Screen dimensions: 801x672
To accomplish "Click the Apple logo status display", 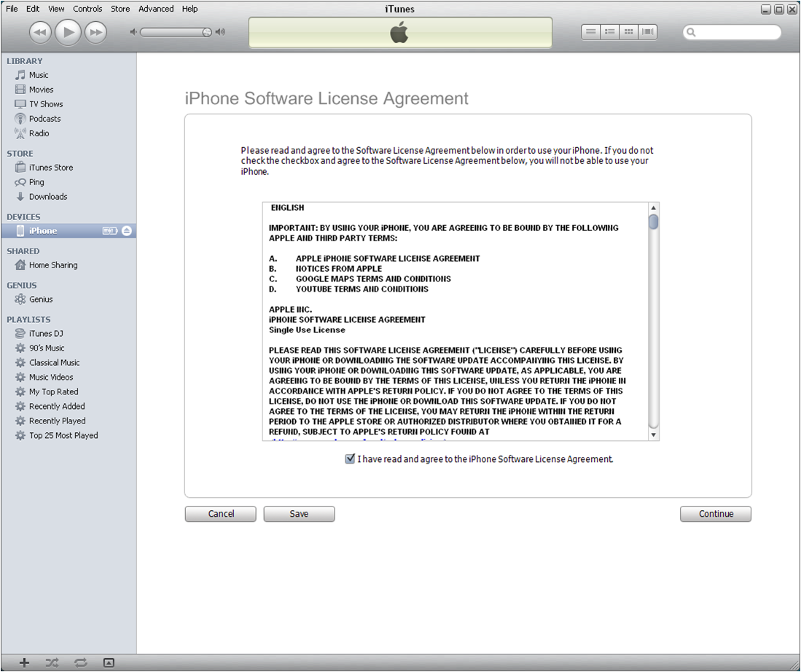I will 400,33.
